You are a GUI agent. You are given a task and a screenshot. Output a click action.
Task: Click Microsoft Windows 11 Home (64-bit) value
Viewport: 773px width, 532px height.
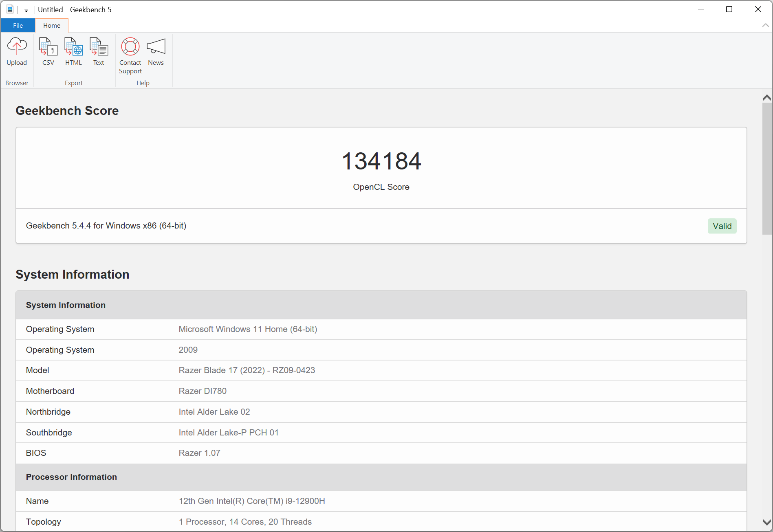(x=248, y=329)
